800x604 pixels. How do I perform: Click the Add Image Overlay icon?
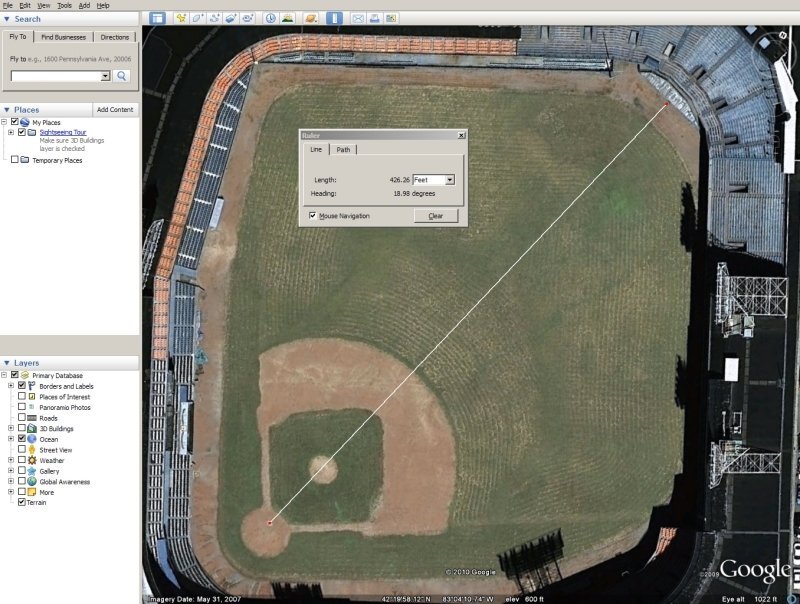(x=231, y=18)
